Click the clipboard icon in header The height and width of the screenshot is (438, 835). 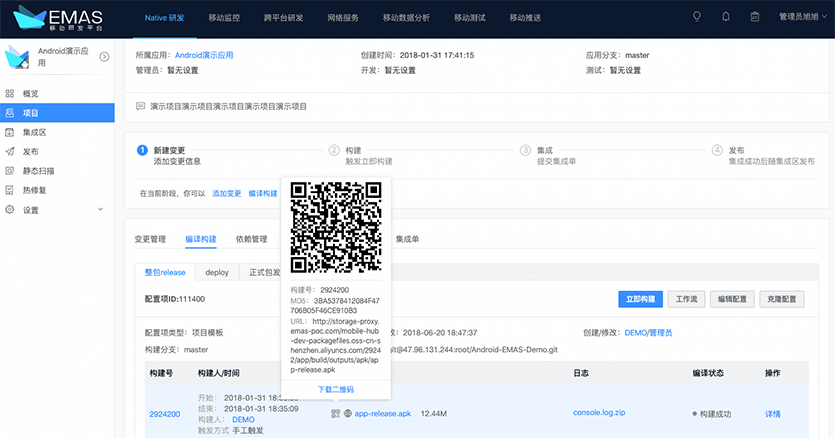755,17
